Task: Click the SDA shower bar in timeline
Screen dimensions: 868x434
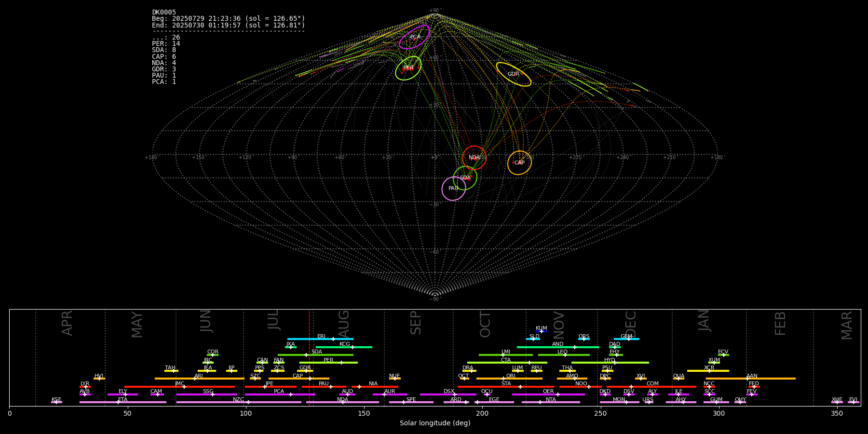Action: [x=315, y=355]
